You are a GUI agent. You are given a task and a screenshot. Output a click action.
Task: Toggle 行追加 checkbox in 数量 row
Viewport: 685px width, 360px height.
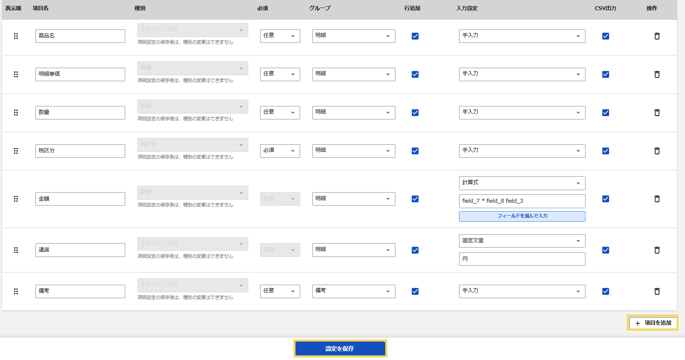(415, 113)
